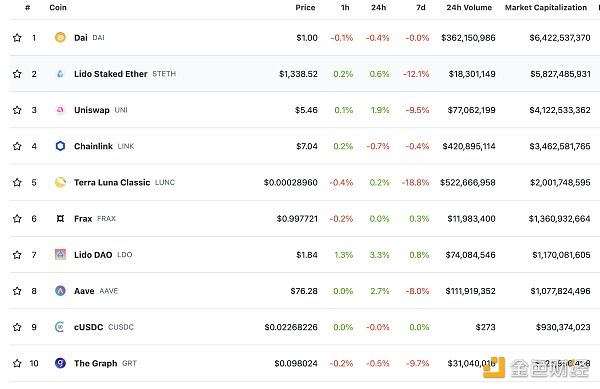The height and width of the screenshot is (389, 600).
Task: Click the Uniswap unicorn logo icon
Action: point(60,110)
